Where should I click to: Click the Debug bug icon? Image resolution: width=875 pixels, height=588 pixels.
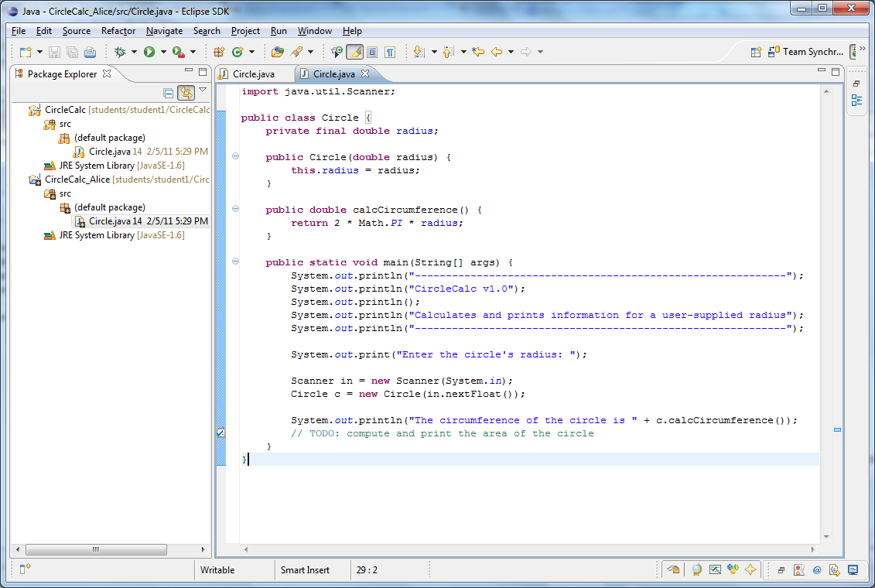click(120, 52)
